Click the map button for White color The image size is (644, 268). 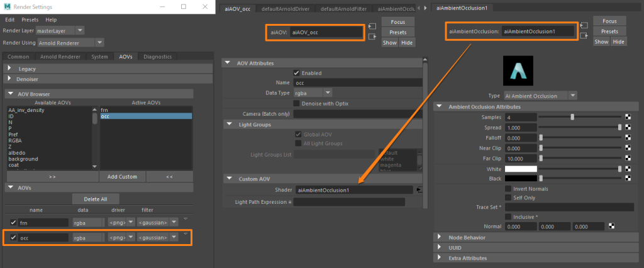coord(628,169)
